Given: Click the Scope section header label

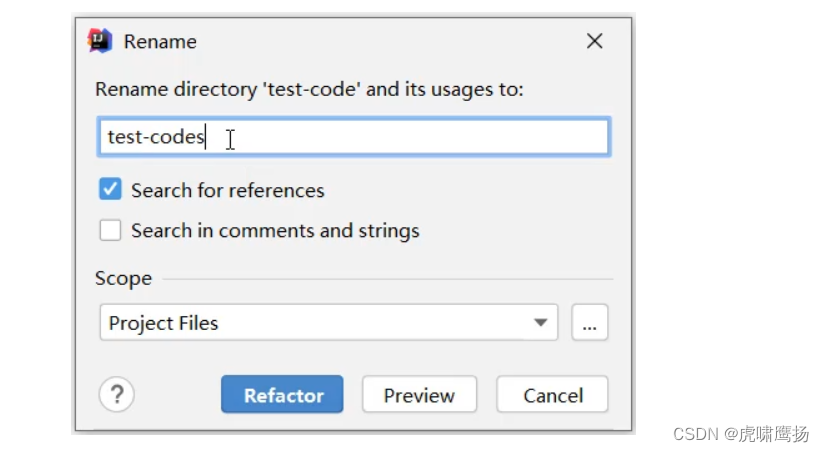Looking at the screenshot, I should point(123,279).
